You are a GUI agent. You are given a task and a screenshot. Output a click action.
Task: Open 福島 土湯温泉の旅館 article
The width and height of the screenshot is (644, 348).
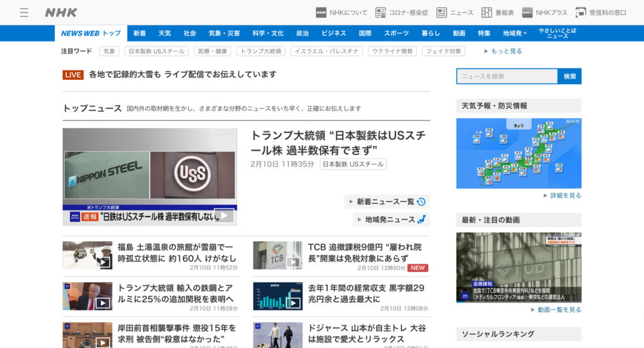coord(177,253)
